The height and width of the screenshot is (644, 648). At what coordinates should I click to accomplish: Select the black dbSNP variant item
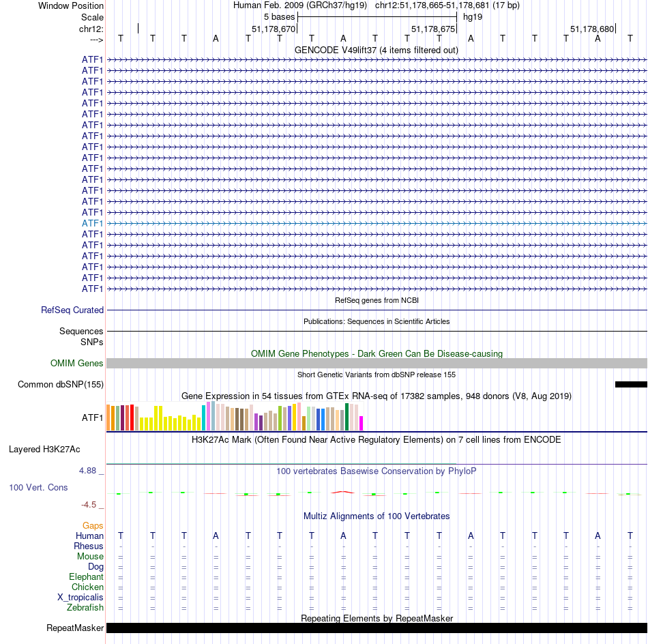tap(631, 384)
